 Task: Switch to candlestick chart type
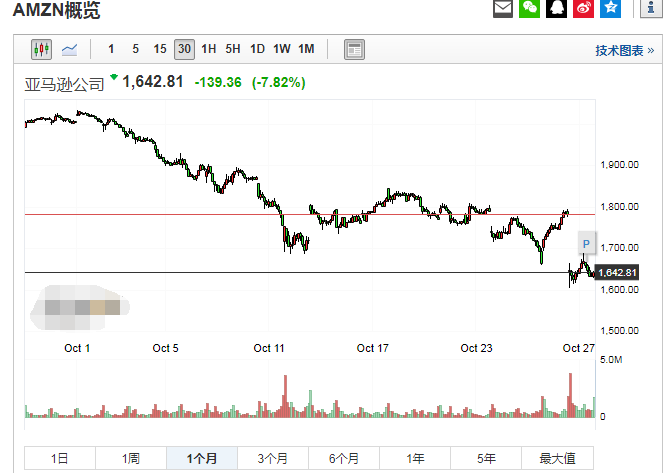(41, 50)
